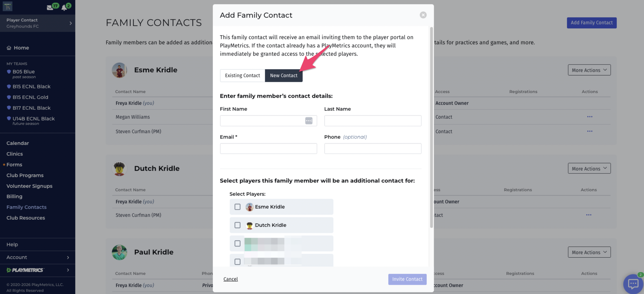The image size is (644, 294).
Task: Open Calendar from the sidebar
Action: tap(18, 143)
